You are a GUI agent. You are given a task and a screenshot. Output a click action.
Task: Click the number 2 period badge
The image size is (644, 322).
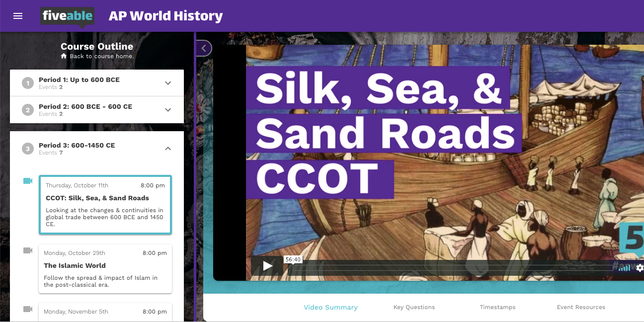coord(28,110)
